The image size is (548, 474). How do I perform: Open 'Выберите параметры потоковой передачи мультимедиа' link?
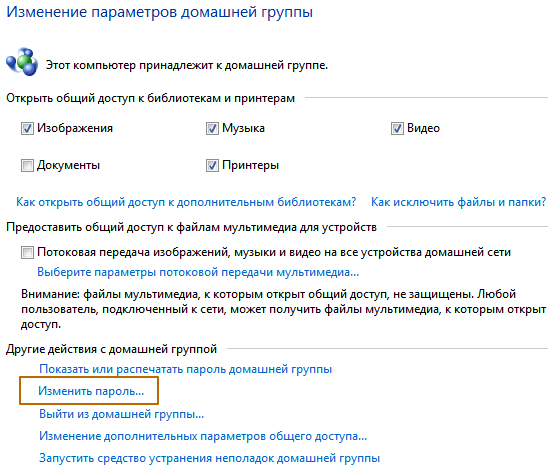[198, 272]
